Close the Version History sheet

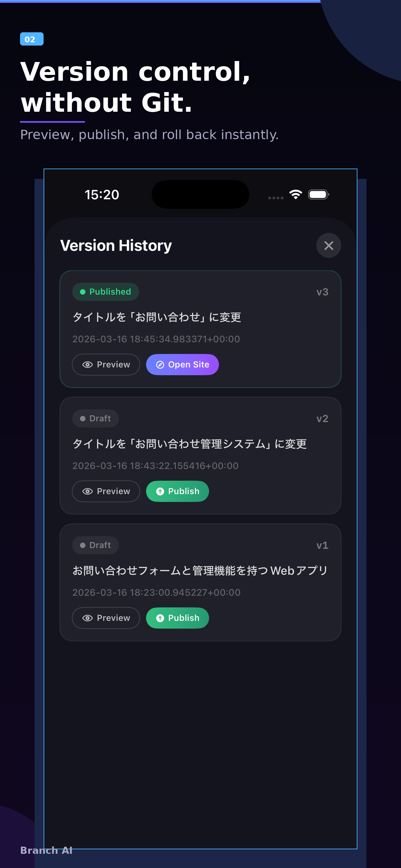(329, 245)
